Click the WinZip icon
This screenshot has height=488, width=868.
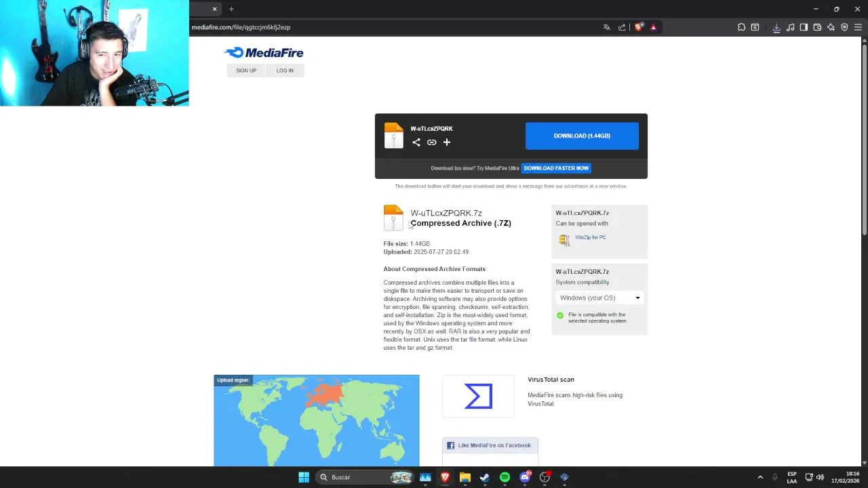564,239
